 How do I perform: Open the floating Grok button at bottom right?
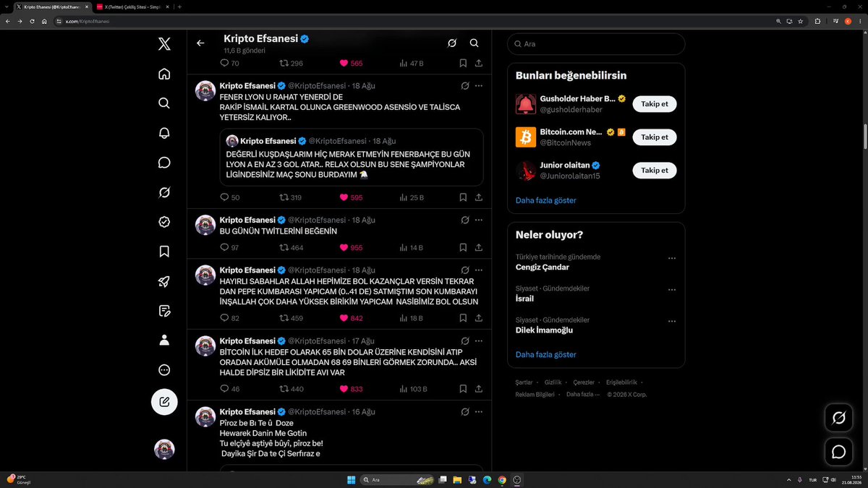pos(839,417)
